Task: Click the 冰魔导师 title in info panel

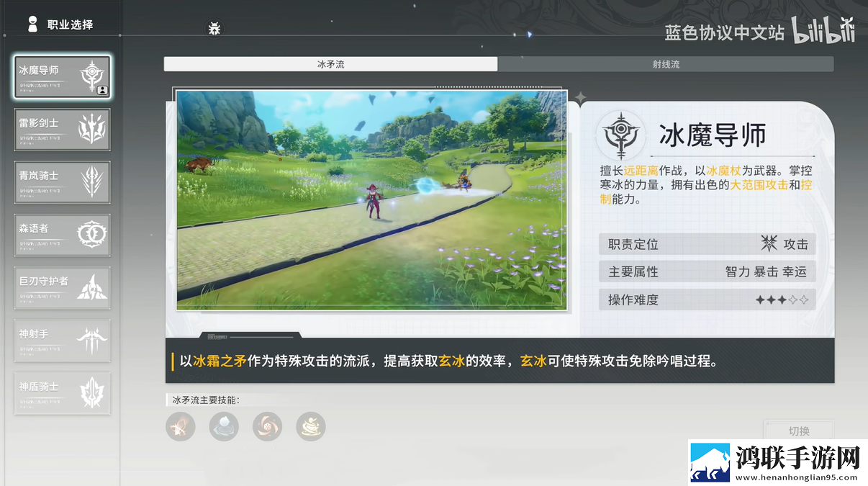Action: coord(712,135)
